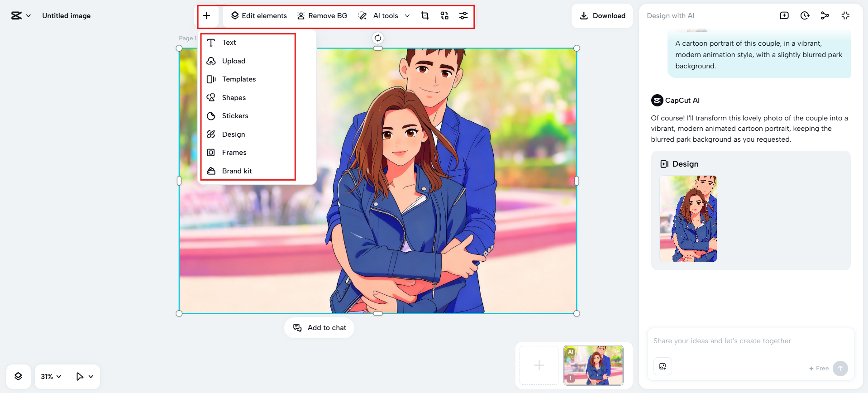
Task: Select the generated Design thumbnail in chat
Action: (x=688, y=219)
